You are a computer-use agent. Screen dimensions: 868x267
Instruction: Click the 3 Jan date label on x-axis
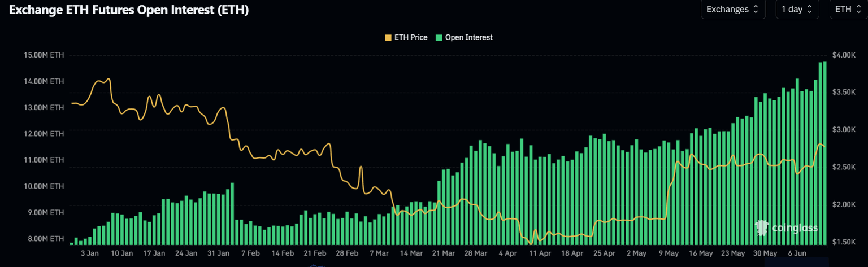90,253
